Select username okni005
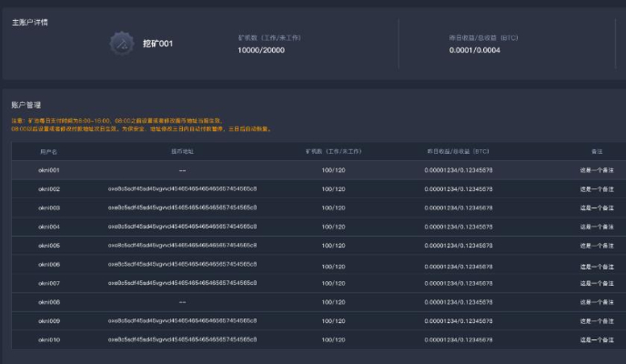Image resolution: width=626 pixels, height=364 pixels. pyautogui.click(x=49, y=246)
